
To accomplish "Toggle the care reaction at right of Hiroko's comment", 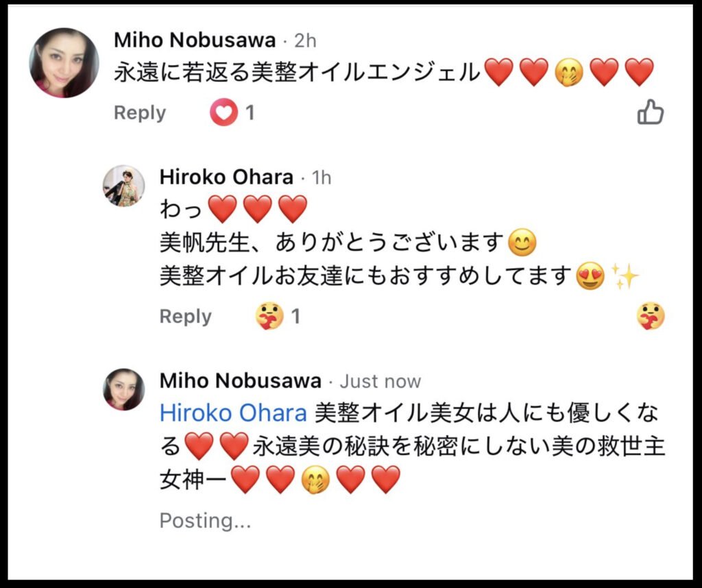I will click(x=650, y=317).
